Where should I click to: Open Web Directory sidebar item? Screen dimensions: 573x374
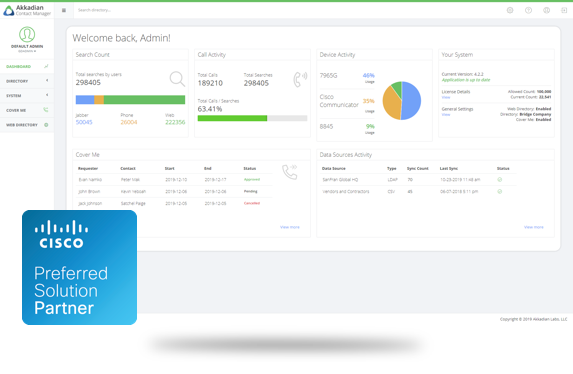pos(27,125)
